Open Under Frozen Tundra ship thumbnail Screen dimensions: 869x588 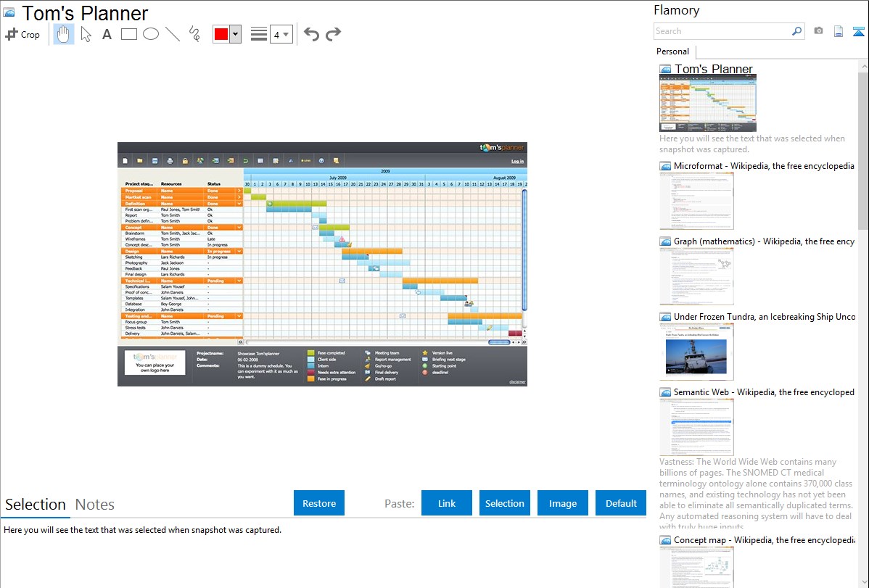[696, 352]
